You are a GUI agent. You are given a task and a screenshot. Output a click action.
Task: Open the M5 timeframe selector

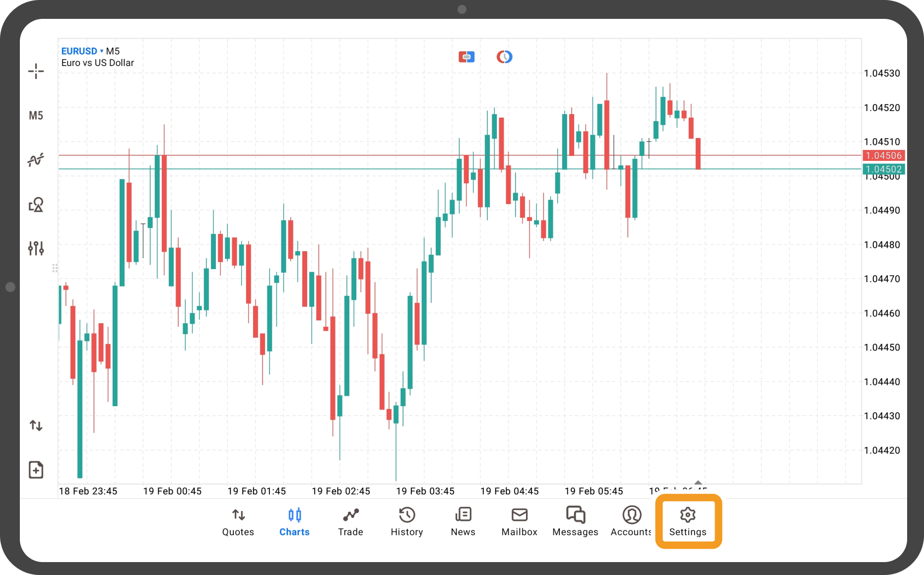tap(36, 116)
